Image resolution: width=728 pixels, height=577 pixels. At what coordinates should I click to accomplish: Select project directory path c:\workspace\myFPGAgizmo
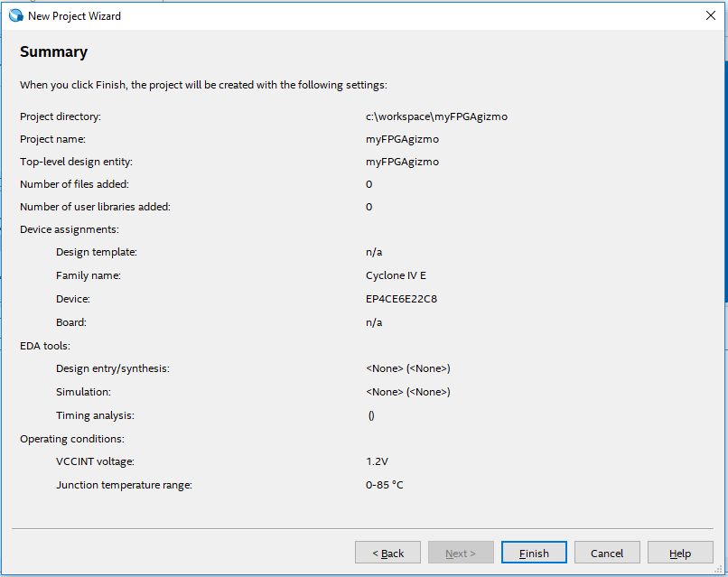click(x=436, y=116)
